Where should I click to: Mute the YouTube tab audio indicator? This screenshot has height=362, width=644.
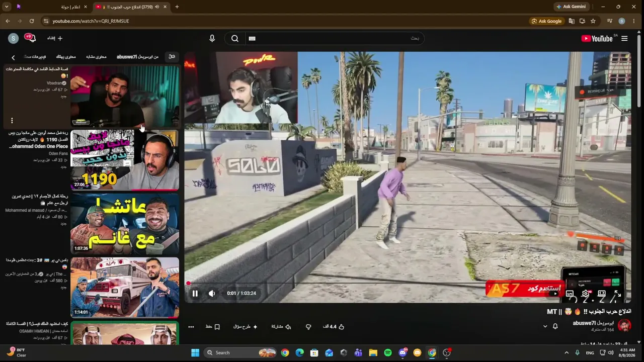pos(157,7)
